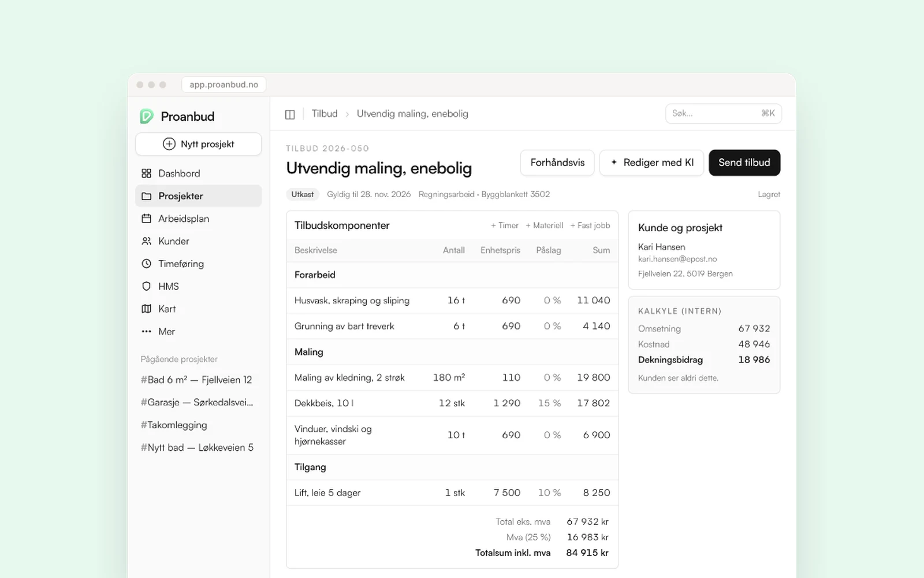
Task: Click the Forhåndsvis button
Action: [557, 162]
